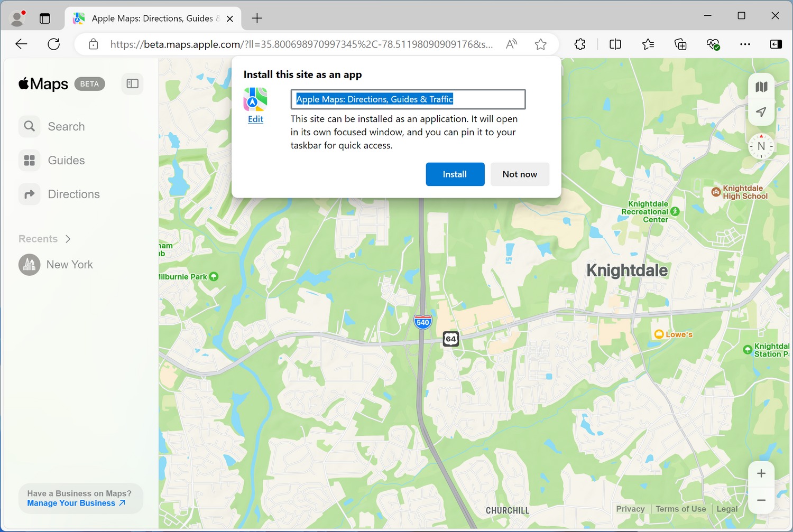Add this page to favorites star
Viewport: 793px width, 532px height.
(x=540, y=44)
